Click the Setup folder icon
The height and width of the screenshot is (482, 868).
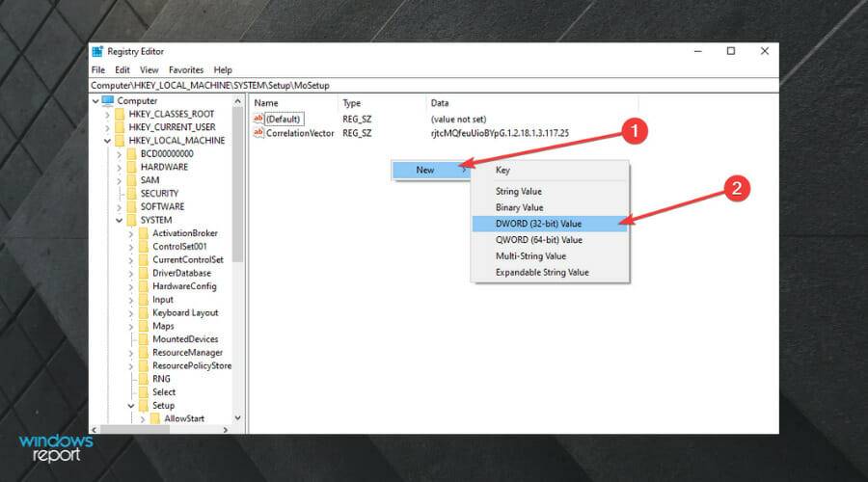pyautogui.click(x=144, y=406)
